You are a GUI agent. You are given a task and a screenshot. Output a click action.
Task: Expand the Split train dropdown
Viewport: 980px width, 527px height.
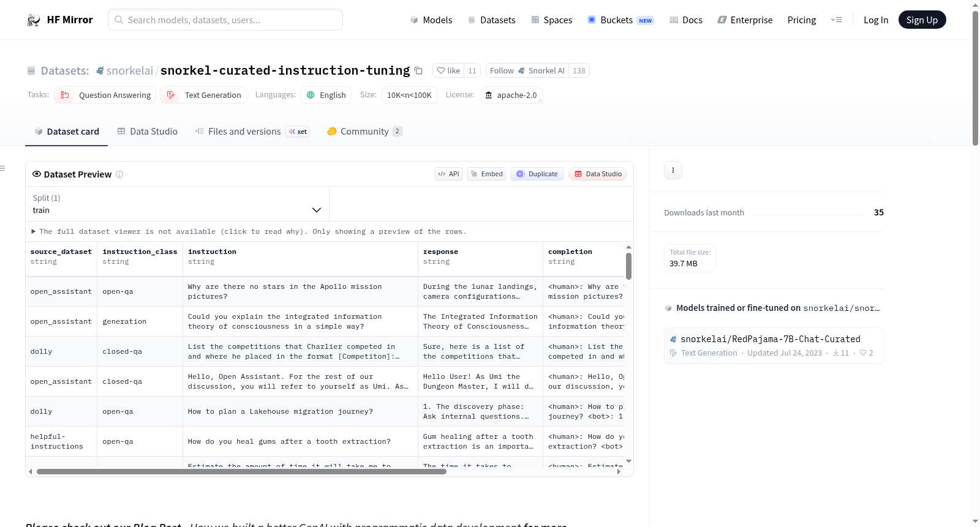point(177,204)
